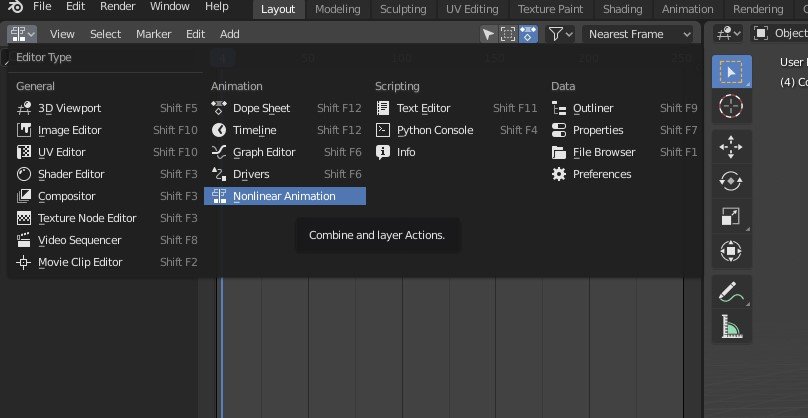Toggle Only Show Errors keyframe icon
This screenshot has height=418, width=808.
[x=528, y=34]
